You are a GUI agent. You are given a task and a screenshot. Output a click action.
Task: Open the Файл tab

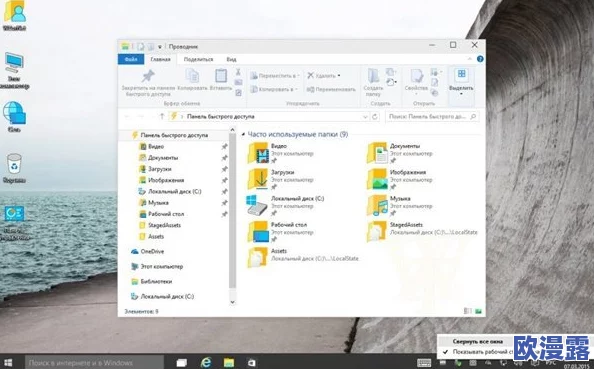pos(131,59)
